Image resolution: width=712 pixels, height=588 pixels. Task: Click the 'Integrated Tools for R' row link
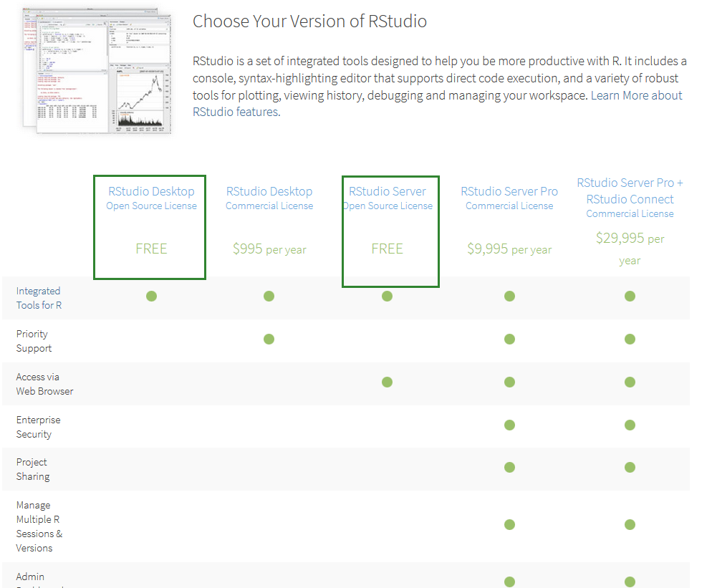pyautogui.click(x=39, y=298)
